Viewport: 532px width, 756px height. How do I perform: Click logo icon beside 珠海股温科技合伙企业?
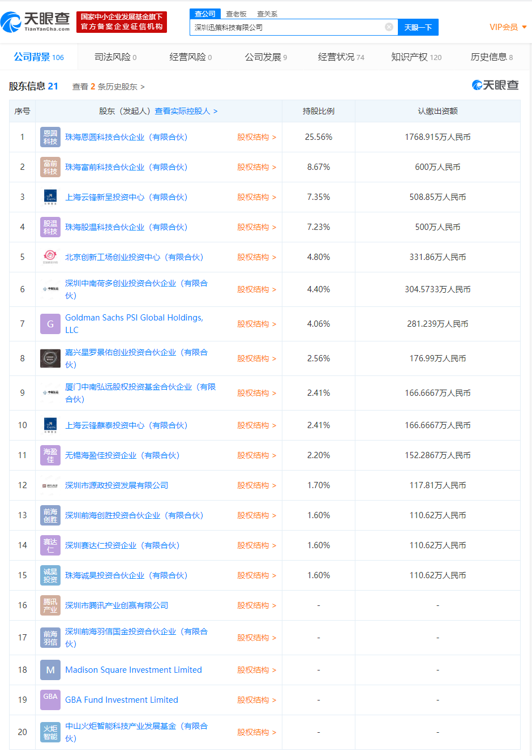tap(50, 227)
